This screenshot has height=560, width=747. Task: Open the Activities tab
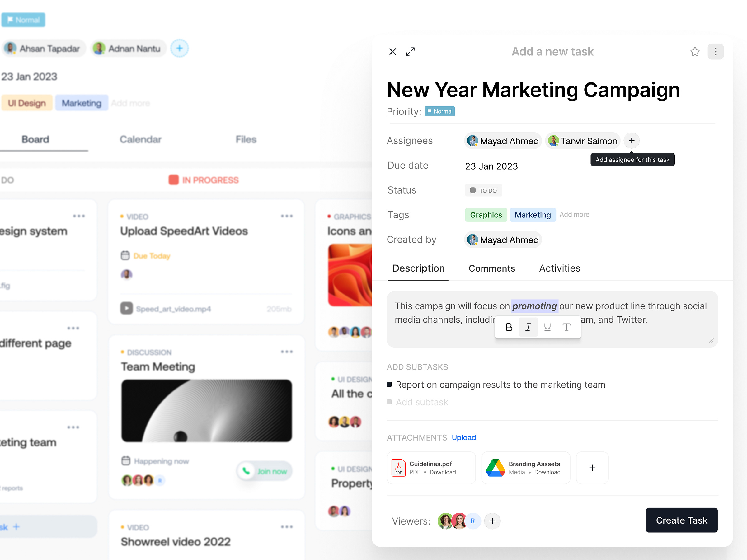point(559,268)
